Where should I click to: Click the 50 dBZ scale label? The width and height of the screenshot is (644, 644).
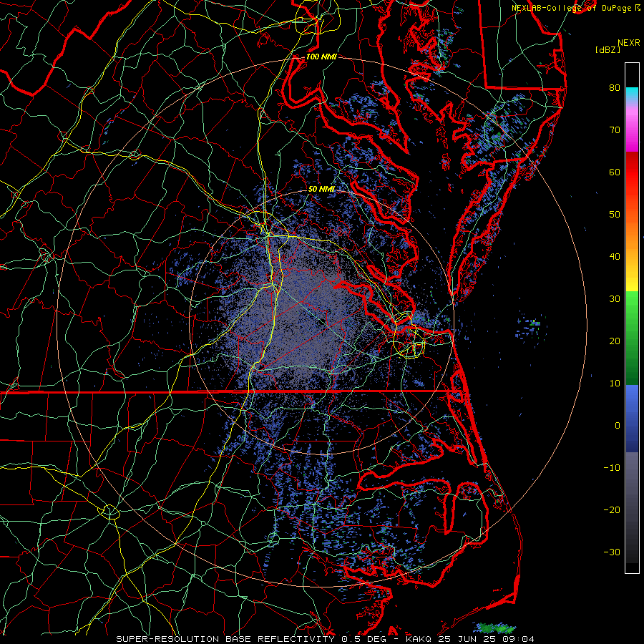pyautogui.click(x=615, y=215)
